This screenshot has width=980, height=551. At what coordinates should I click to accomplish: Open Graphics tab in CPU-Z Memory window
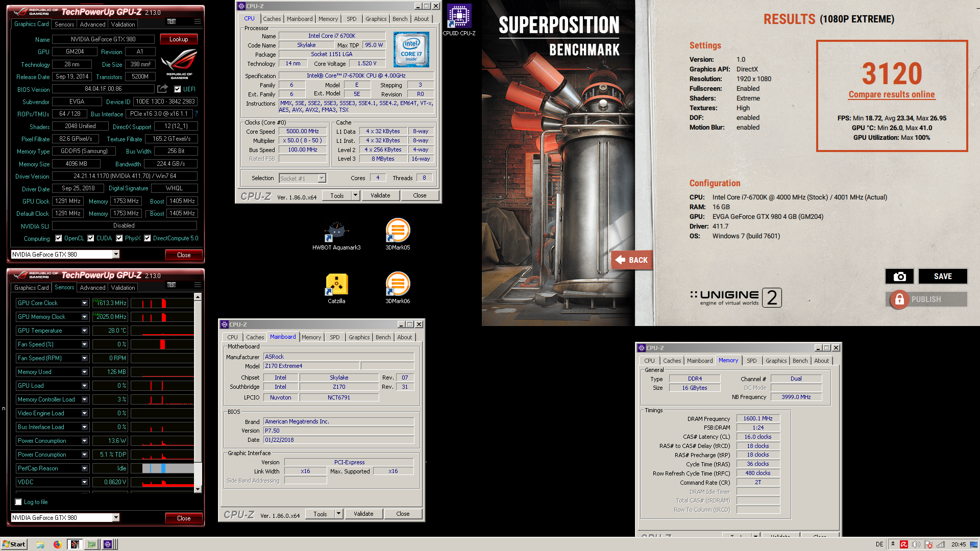point(776,361)
